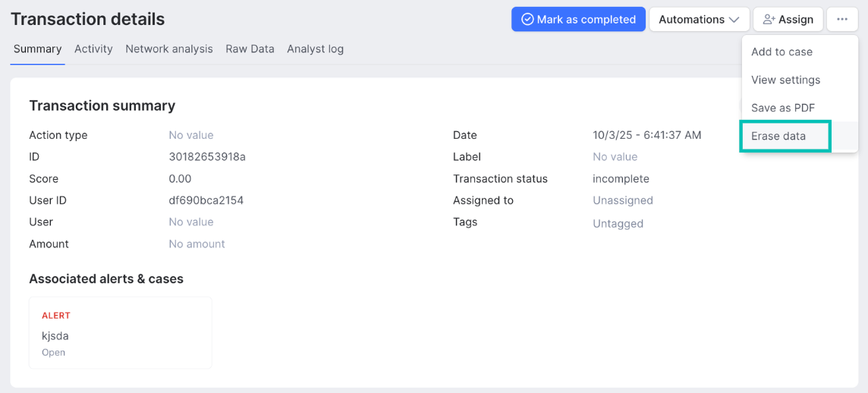
Task: Click the Untagged value next to Tags
Action: pos(618,224)
